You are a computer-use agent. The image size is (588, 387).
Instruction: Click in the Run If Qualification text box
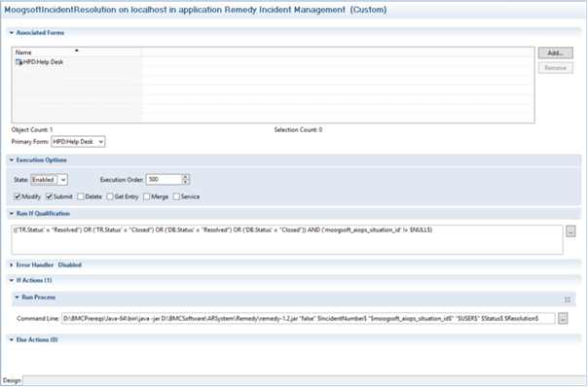point(287,239)
